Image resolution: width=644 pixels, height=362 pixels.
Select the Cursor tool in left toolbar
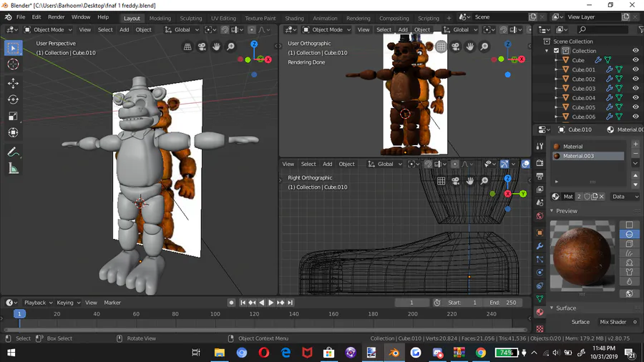pos(13,64)
